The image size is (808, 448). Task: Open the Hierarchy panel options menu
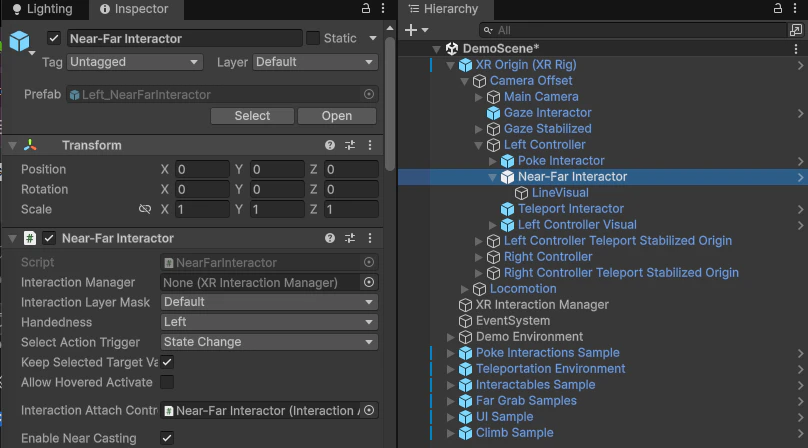click(x=795, y=8)
